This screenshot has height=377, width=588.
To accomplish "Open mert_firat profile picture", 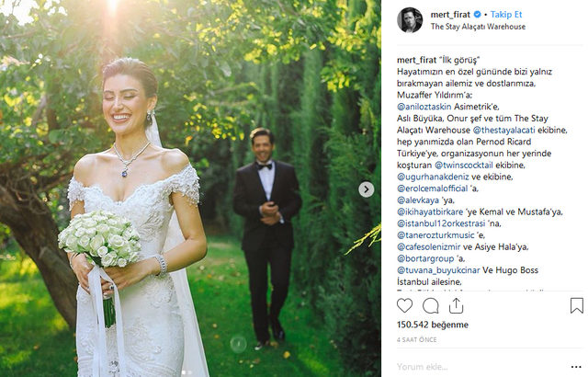I will coord(410,20).
